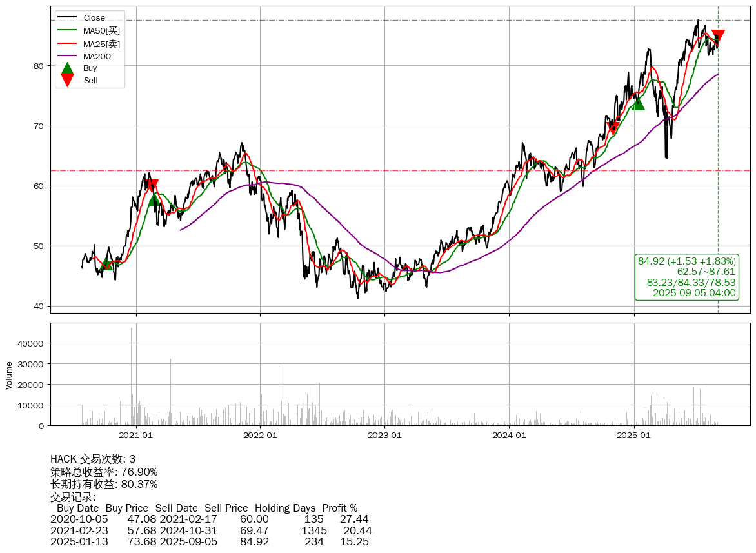The image size is (756, 553).
Task: Click the red sell marker at chart's far right
Action: pos(717,37)
